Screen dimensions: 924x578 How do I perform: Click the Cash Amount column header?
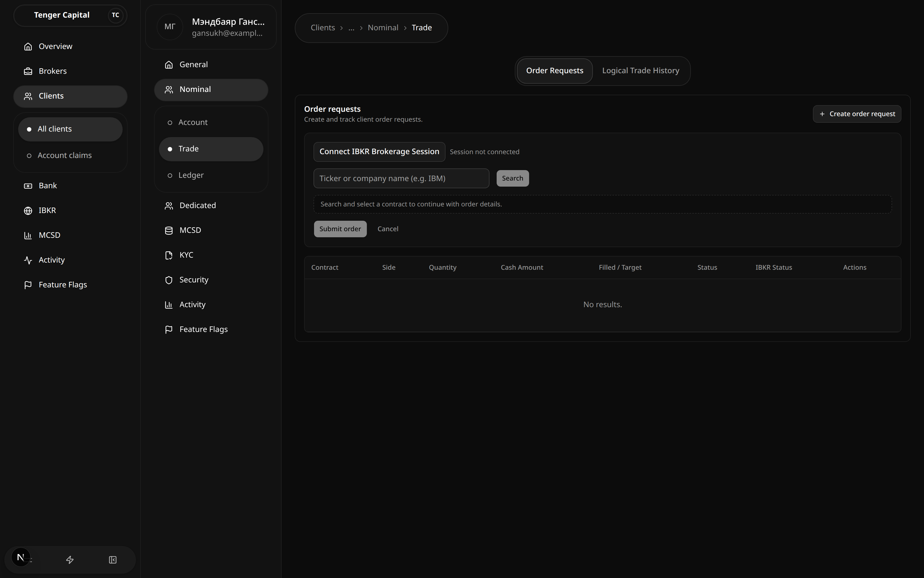522,268
